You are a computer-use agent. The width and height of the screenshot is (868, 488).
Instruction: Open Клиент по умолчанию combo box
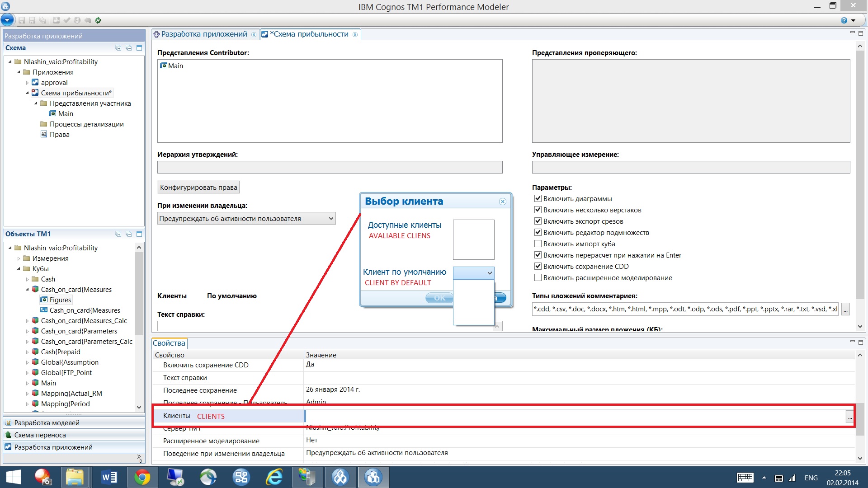point(473,272)
